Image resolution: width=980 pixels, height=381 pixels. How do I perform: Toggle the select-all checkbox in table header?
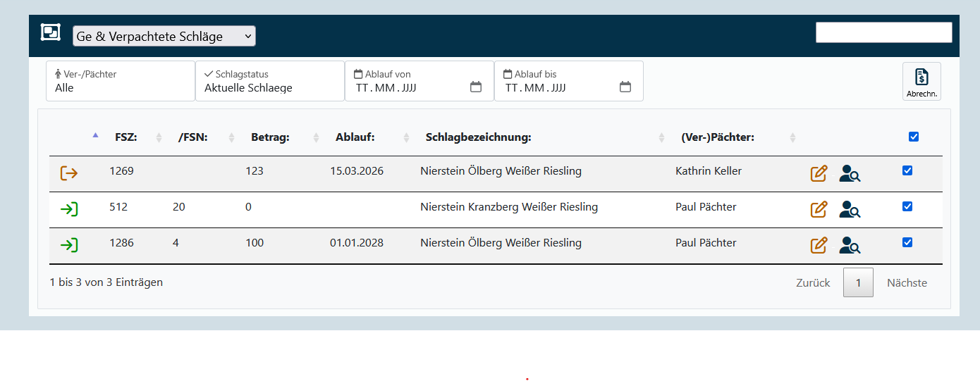coord(914,137)
